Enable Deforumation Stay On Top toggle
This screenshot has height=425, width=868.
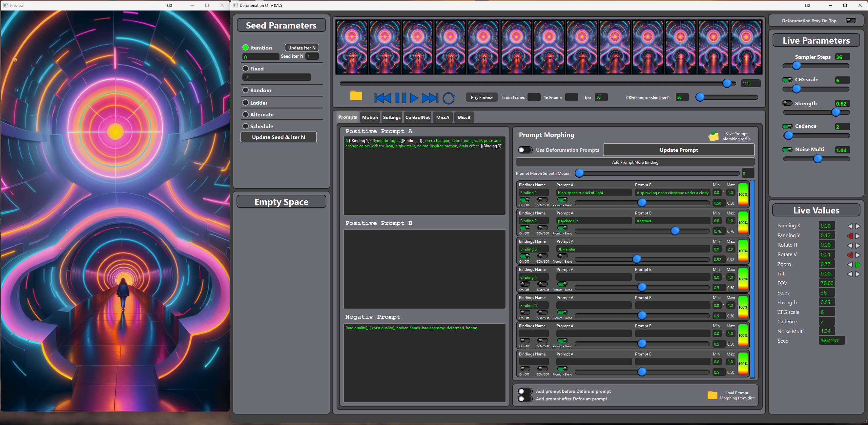(x=851, y=21)
